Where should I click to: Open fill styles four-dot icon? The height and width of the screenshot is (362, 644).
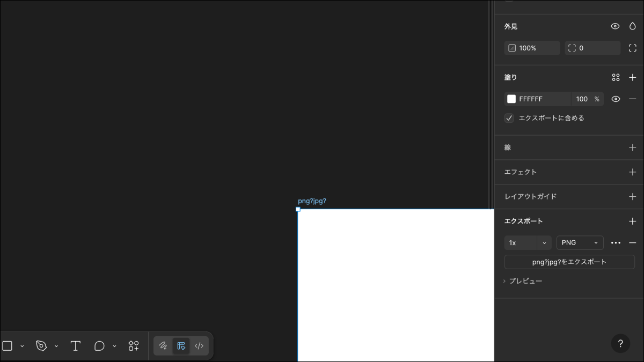pos(616,78)
